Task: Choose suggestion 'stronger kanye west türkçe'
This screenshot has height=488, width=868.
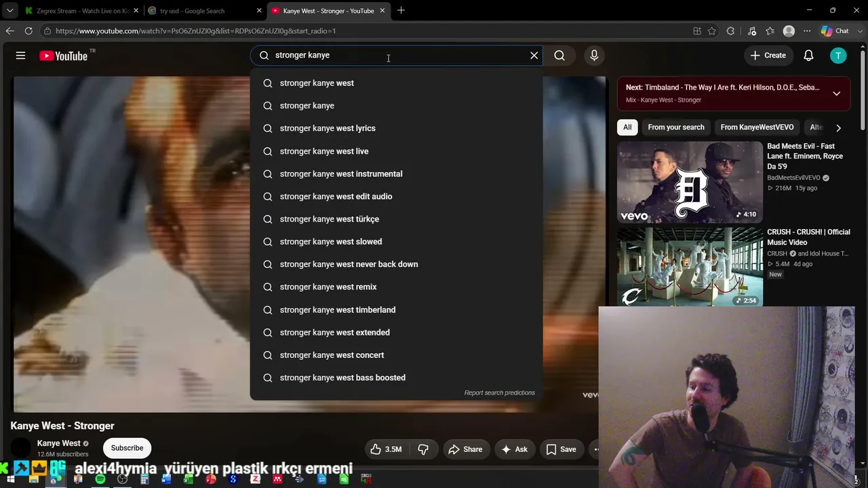Action: coord(396,219)
